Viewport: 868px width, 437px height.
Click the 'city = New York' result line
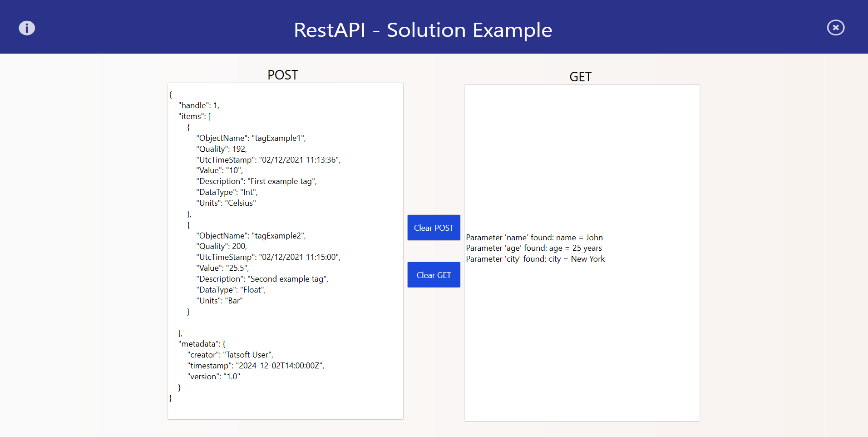tap(535, 259)
